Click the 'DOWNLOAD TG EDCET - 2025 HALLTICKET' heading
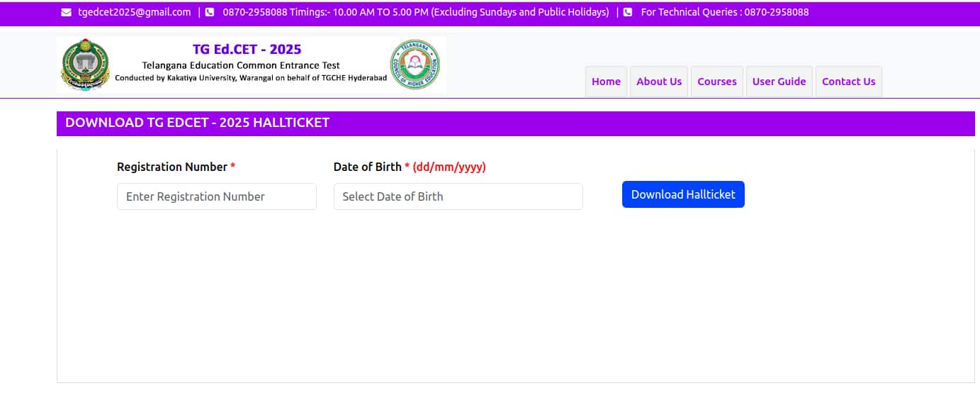The image size is (980, 393). click(198, 123)
